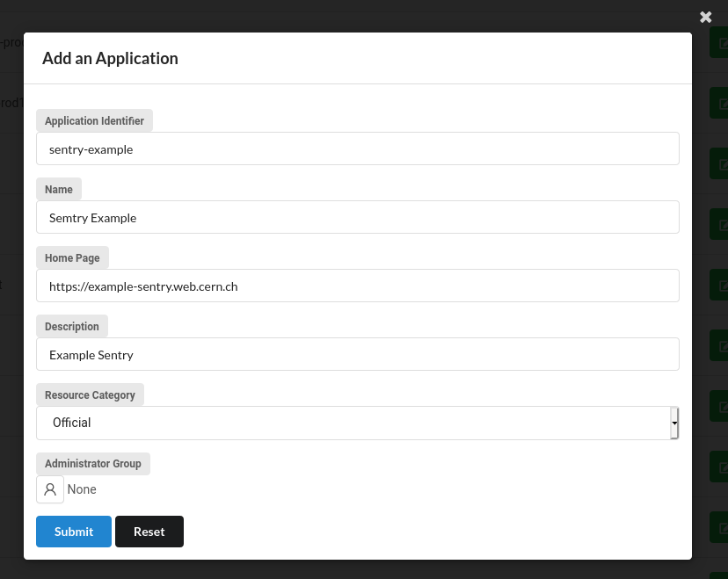Click the Add an Application dialog title
The image size is (728, 579).
click(110, 59)
